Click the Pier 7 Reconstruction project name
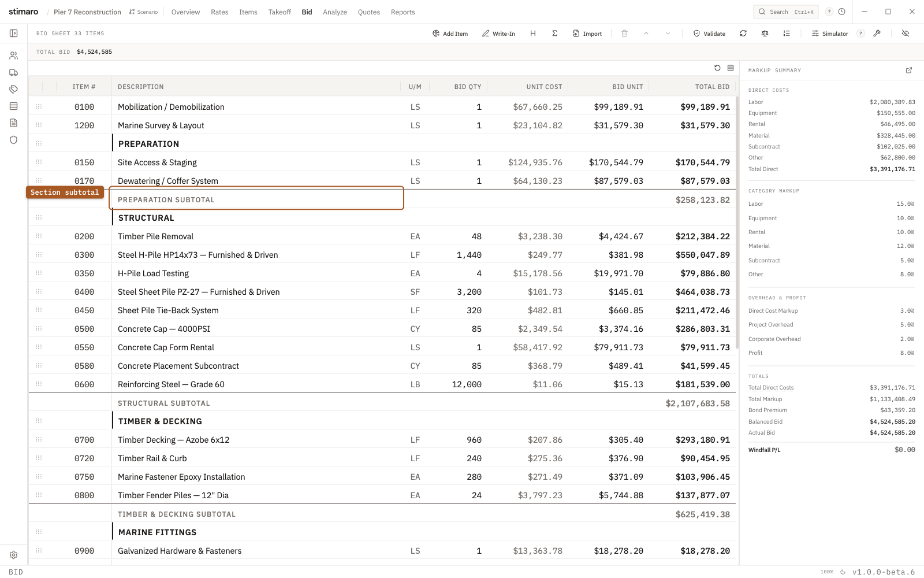 click(x=87, y=12)
